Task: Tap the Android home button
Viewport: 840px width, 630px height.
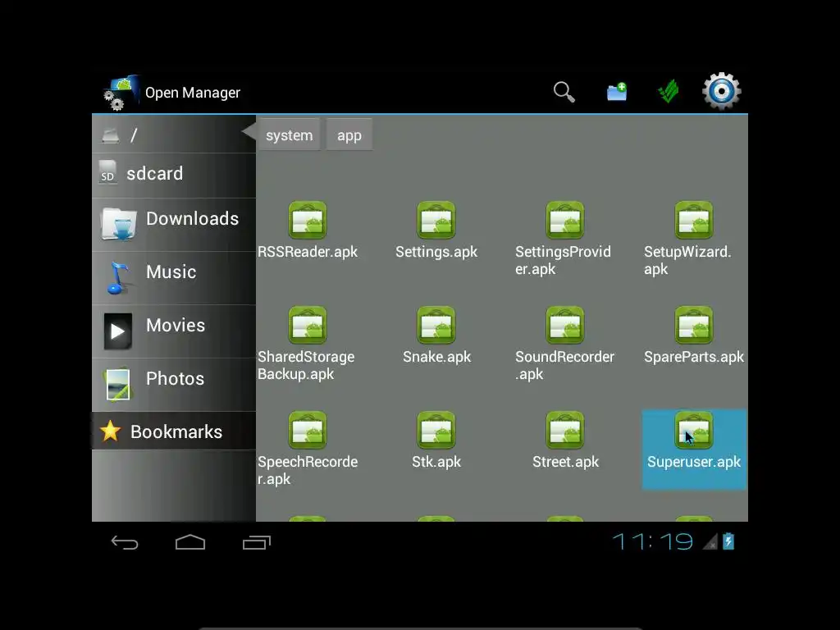Action: (190, 543)
